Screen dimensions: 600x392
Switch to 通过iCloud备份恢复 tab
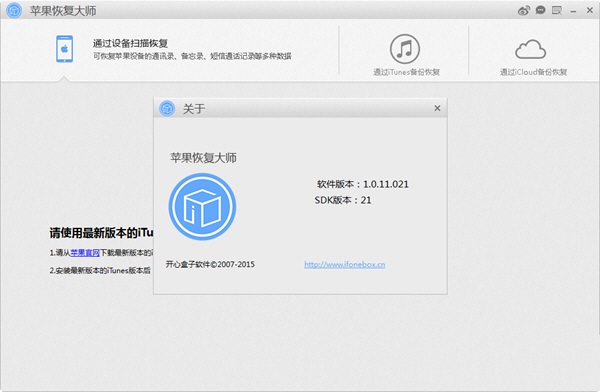(533, 72)
